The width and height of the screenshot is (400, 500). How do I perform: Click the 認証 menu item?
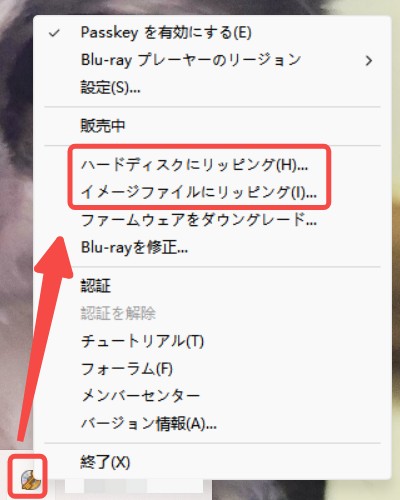click(x=96, y=286)
